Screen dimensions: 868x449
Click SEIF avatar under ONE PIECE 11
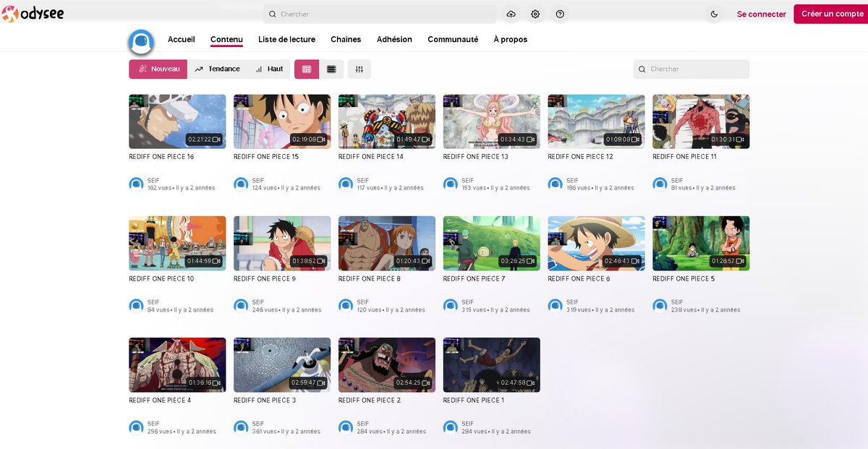[x=660, y=184]
